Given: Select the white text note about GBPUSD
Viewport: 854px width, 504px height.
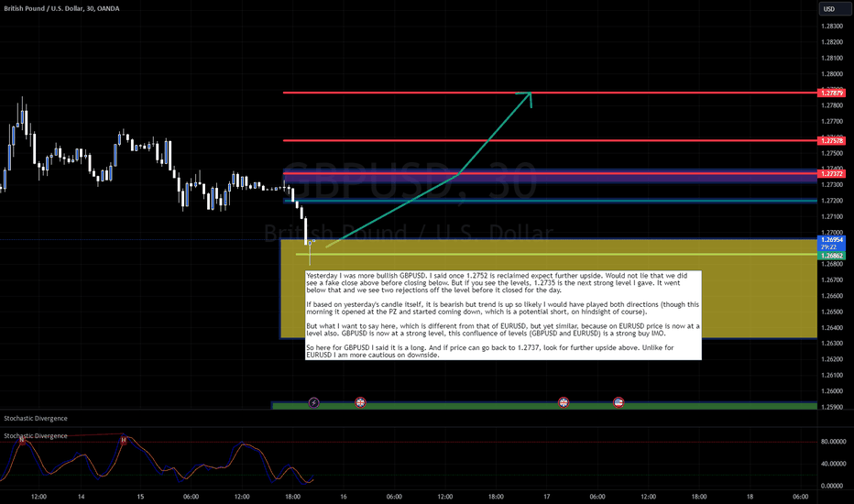Looking at the screenshot, I should click(x=503, y=315).
